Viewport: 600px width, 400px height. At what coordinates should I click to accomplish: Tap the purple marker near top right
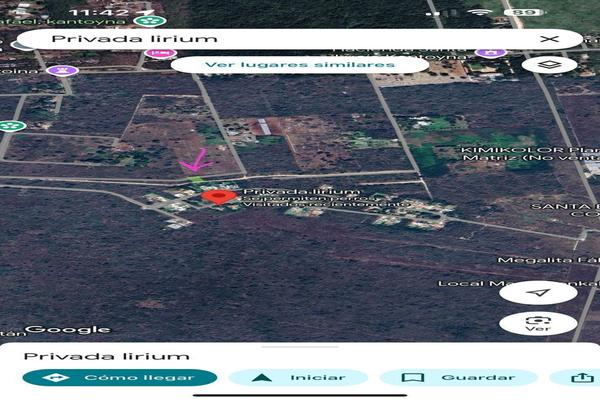tap(488, 52)
